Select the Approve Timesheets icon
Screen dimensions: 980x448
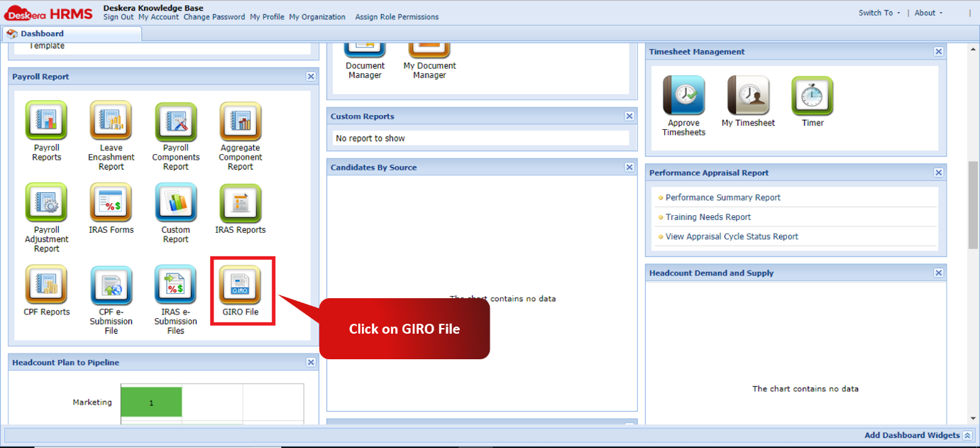[683, 92]
